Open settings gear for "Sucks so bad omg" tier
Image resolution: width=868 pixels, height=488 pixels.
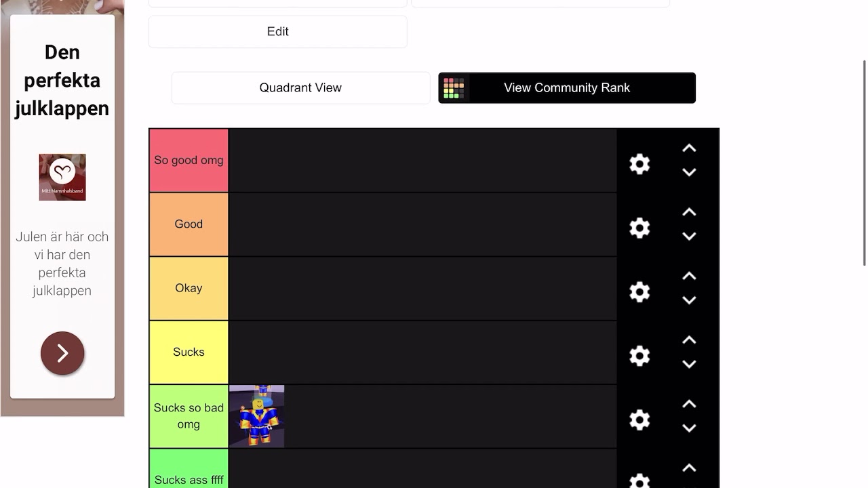click(639, 420)
